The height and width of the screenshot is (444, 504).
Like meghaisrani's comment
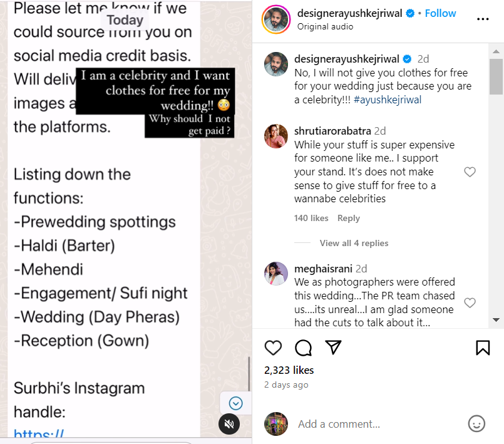(470, 303)
